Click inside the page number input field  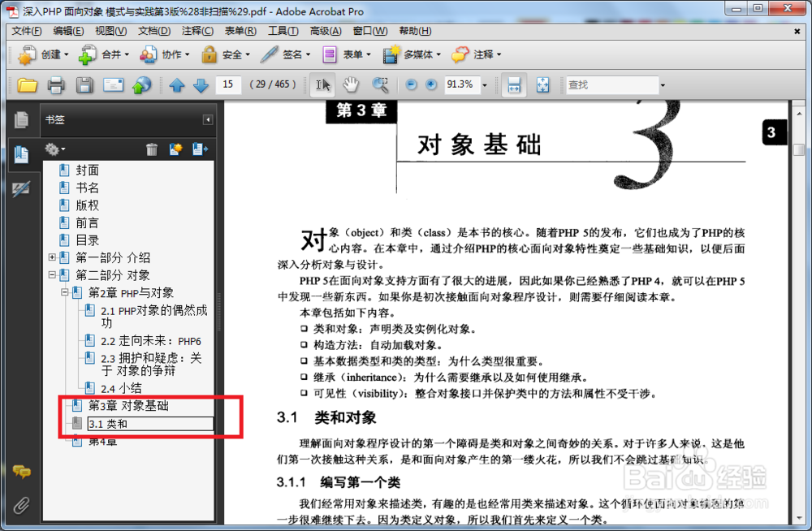(x=228, y=84)
